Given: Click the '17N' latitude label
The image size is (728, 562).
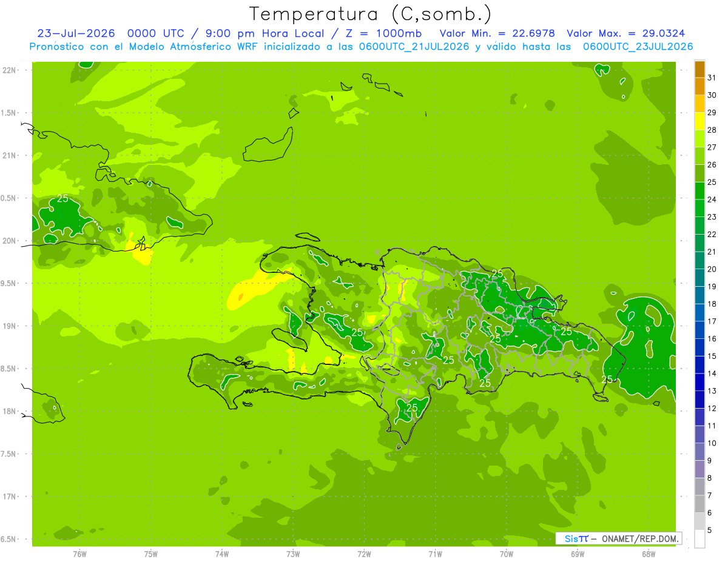Looking at the screenshot, I should pyautogui.click(x=10, y=497).
